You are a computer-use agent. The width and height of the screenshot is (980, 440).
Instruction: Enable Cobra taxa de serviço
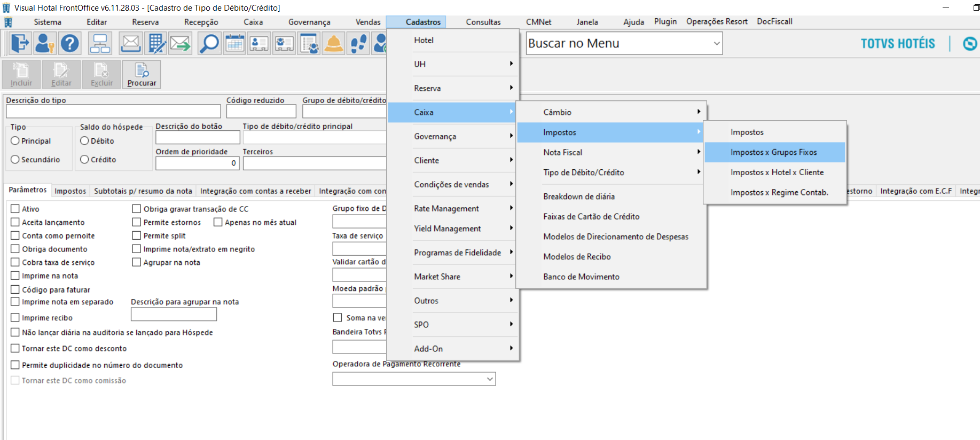coord(15,262)
